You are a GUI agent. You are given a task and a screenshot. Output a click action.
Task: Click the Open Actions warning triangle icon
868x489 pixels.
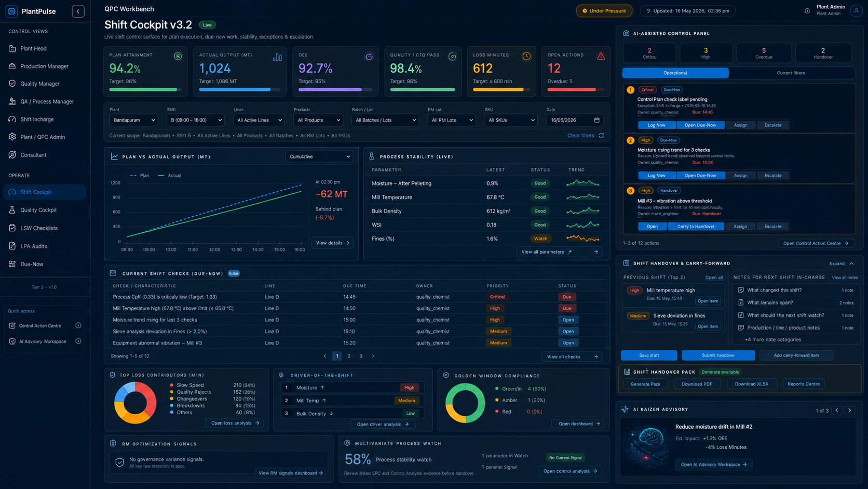[601, 56]
